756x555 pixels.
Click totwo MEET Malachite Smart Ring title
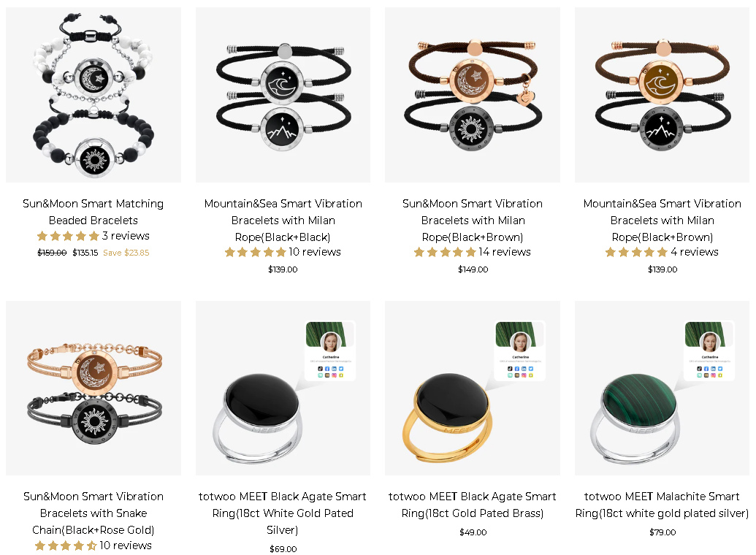(662, 505)
